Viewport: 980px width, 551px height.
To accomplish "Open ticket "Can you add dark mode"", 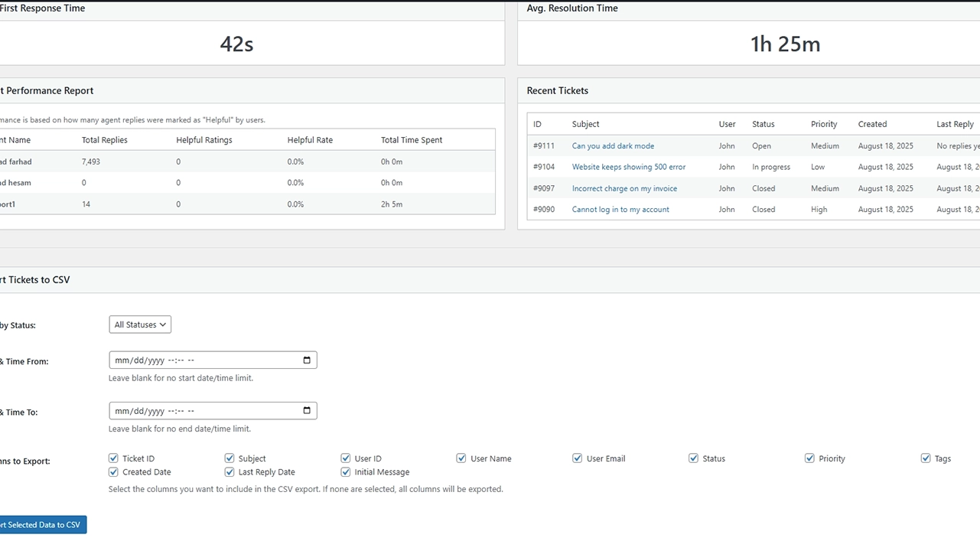I will click(613, 145).
